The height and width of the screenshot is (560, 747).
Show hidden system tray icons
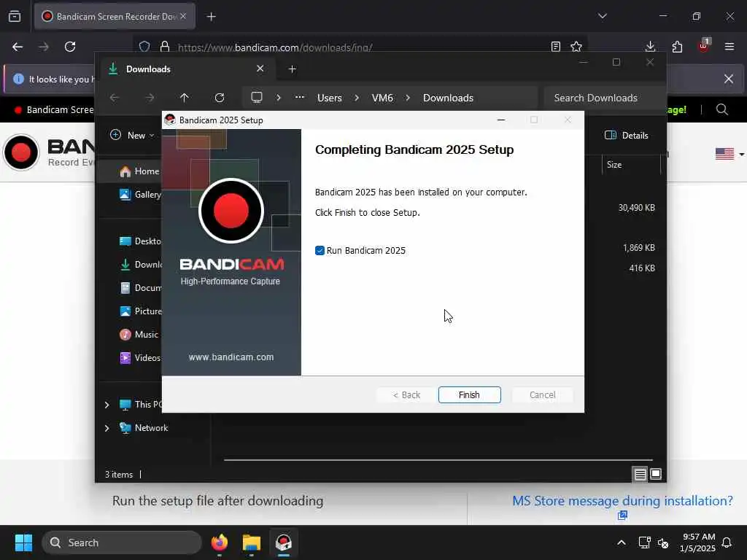622,542
